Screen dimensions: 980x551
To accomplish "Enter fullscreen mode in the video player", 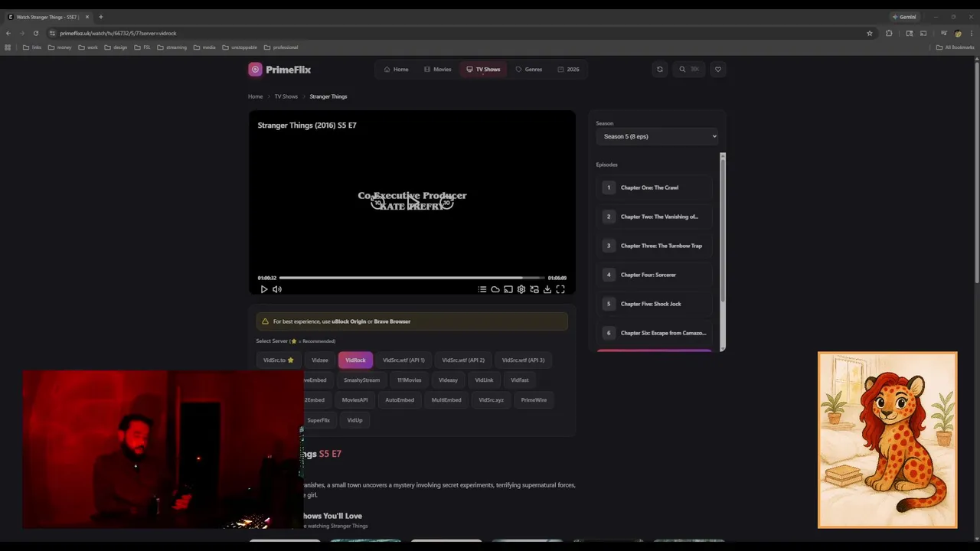I will [x=560, y=289].
